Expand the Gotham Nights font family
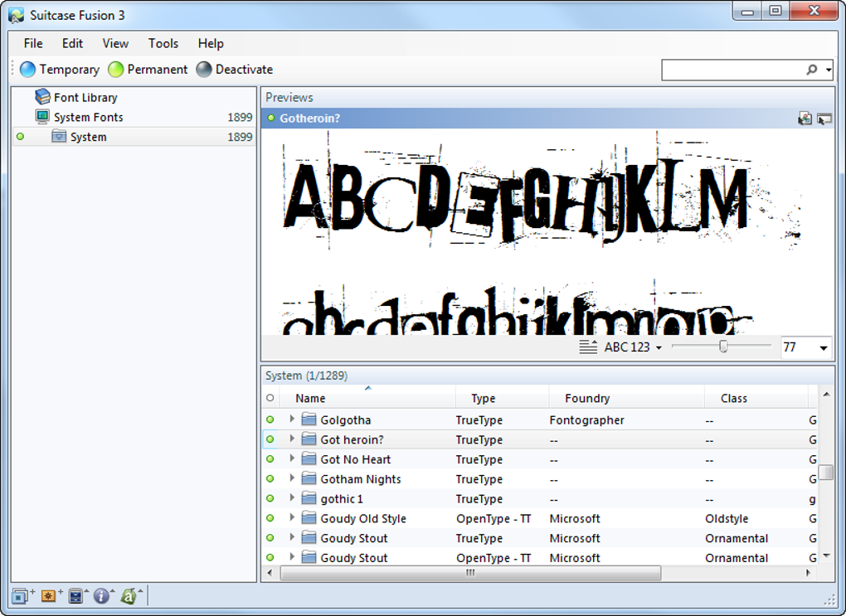Screen dimensions: 846x616 [292, 478]
